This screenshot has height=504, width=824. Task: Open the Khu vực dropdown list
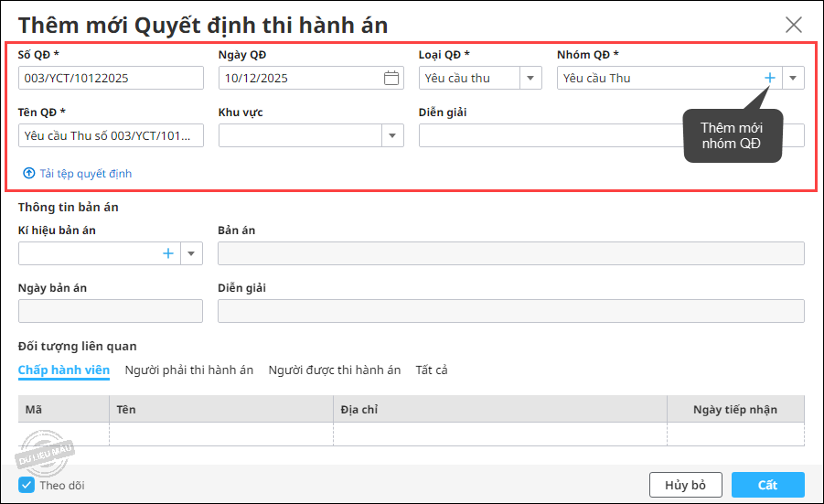click(x=392, y=135)
